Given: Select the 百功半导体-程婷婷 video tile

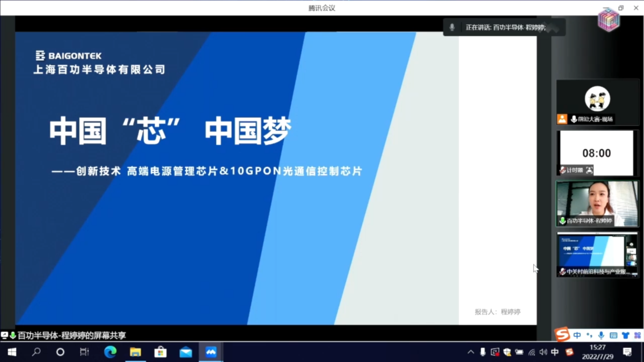Looking at the screenshot, I should (598, 204).
